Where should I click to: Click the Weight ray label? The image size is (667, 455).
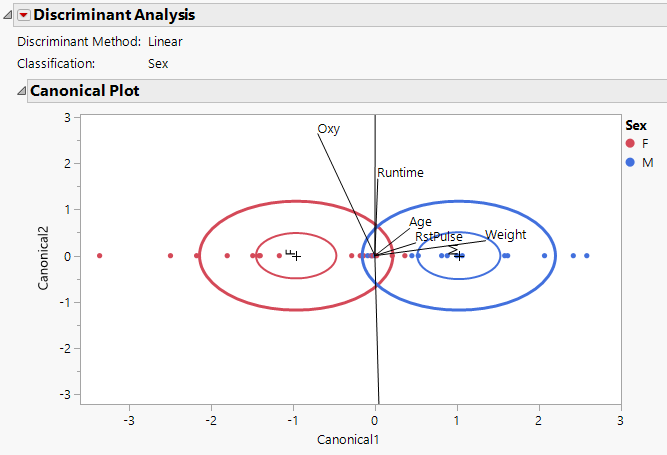click(x=505, y=235)
